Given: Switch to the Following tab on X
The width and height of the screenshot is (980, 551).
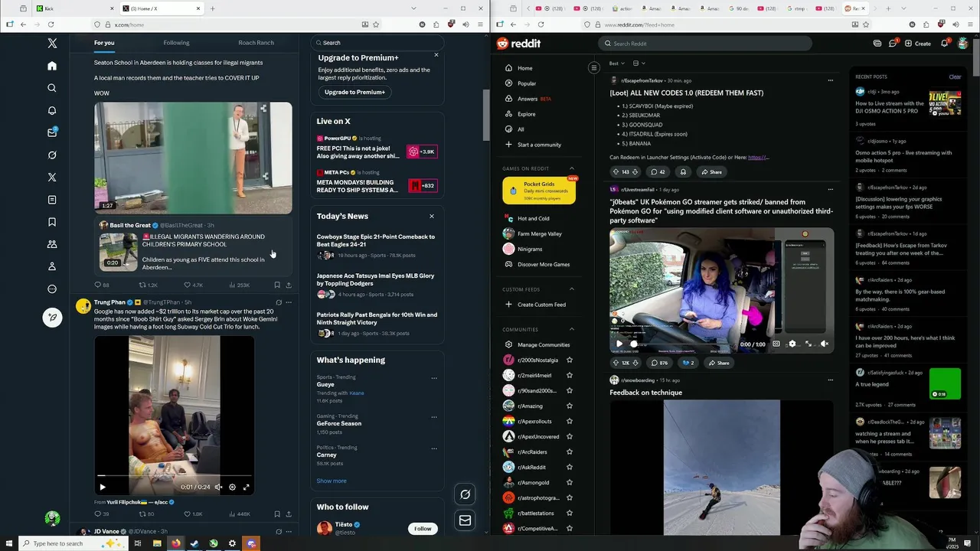Looking at the screenshot, I should (x=176, y=43).
